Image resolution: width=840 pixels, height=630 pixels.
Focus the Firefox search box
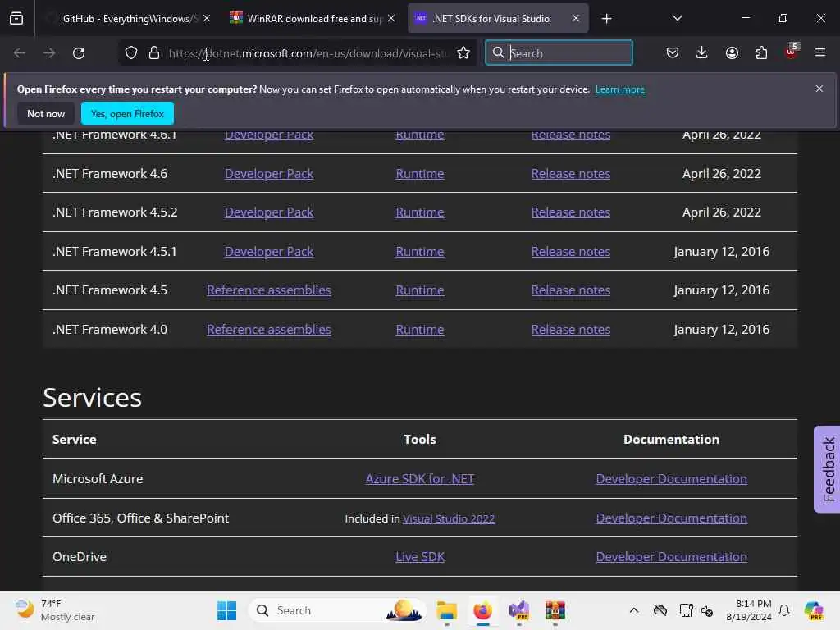tap(559, 53)
